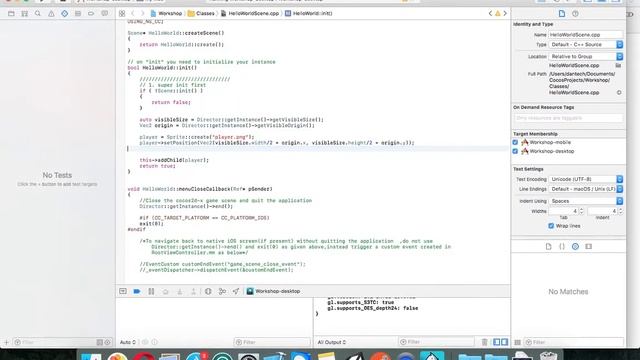Click the library Filter field
Viewport: 640px width, 360px height.
(x=574, y=342)
